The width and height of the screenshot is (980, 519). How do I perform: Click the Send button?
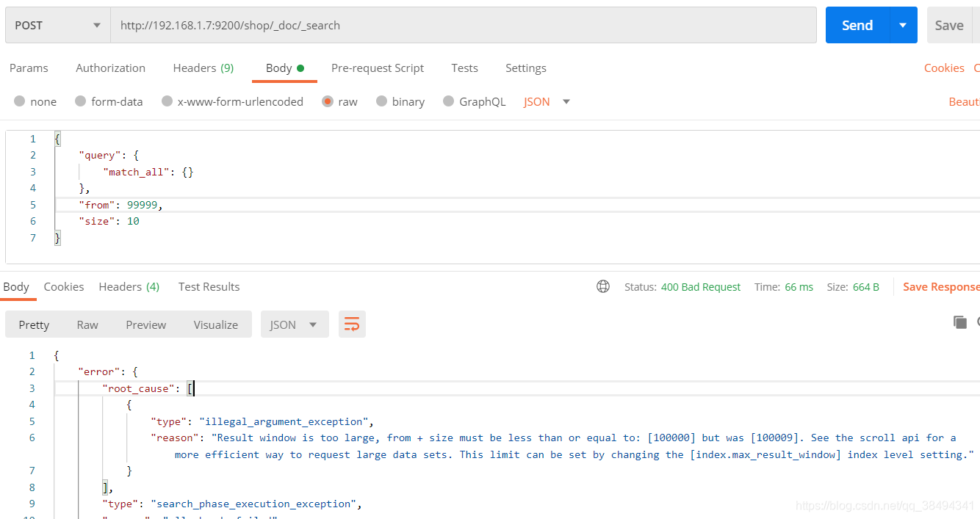click(857, 25)
